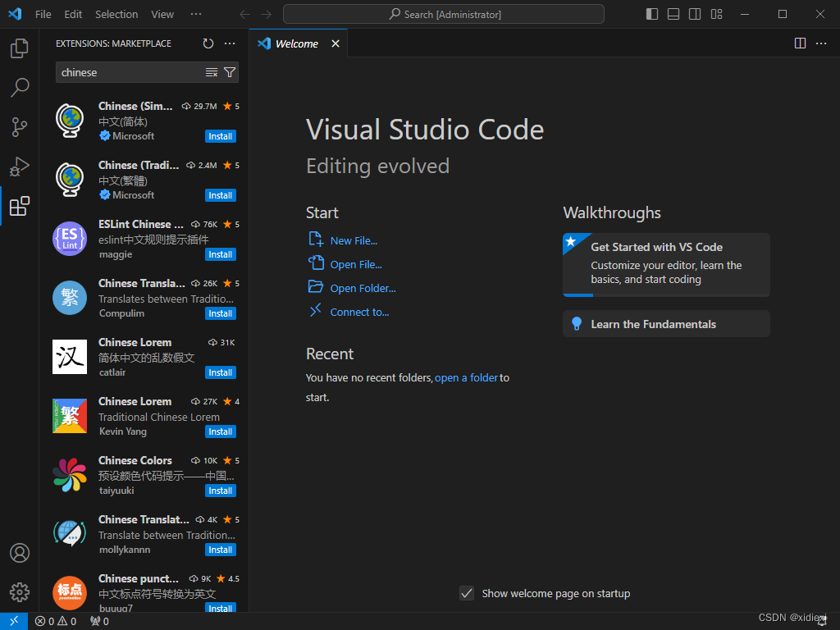Uncheck Show welcome page on startup
This screenshot has width=840, height=630.
467,593
